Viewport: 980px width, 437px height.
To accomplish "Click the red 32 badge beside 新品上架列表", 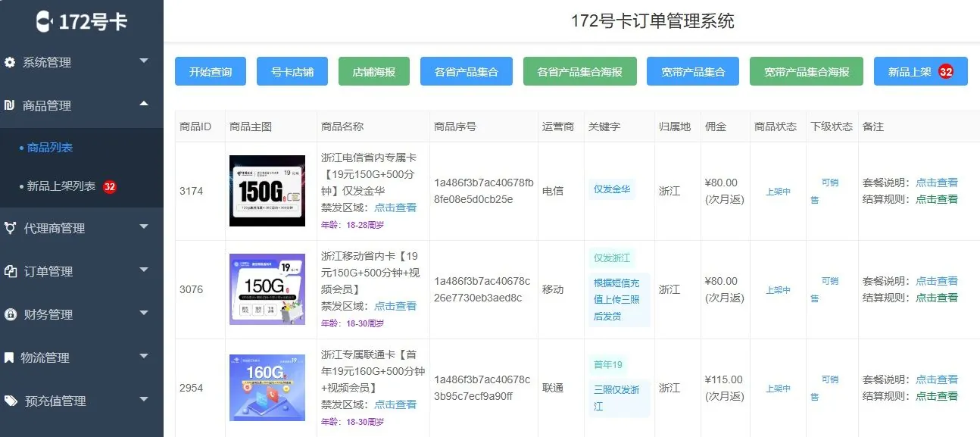I will coord(110,186).
